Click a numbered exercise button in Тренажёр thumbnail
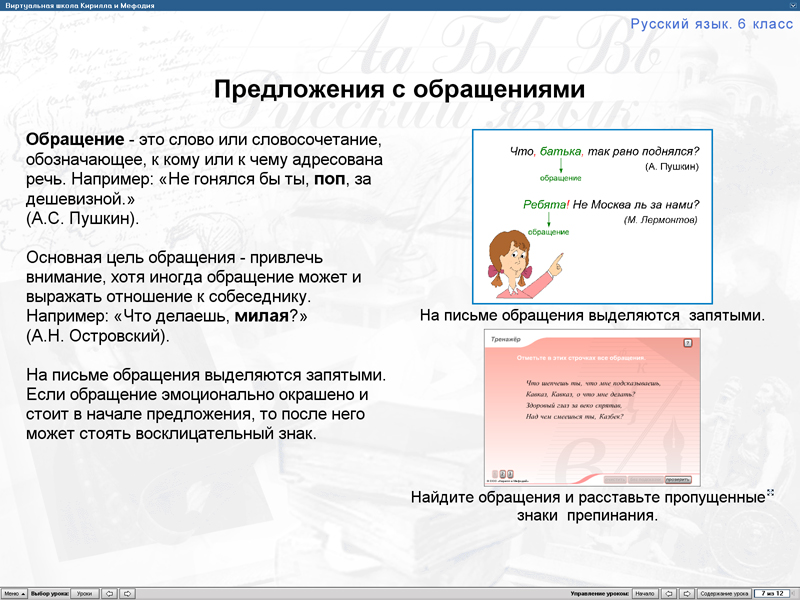Viewport: 800px width, 600px height. pos(501,472)
